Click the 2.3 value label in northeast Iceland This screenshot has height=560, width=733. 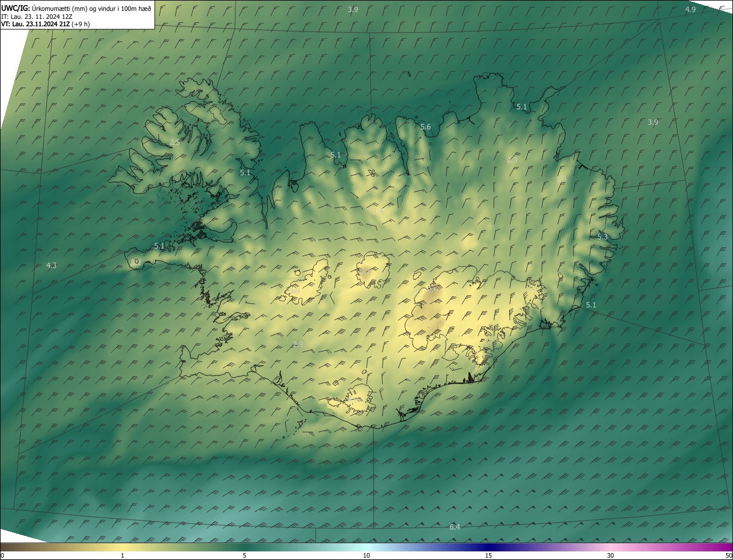512,160
